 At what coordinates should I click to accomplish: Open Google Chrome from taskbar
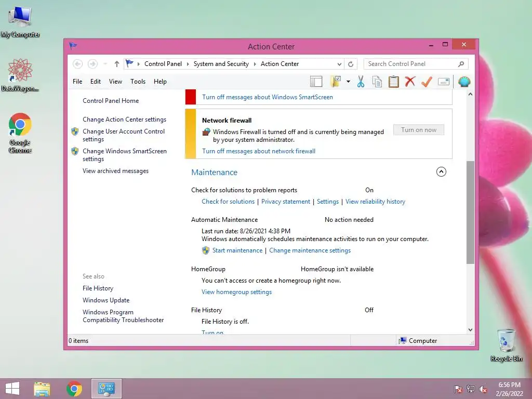click(x=74, y=389)
